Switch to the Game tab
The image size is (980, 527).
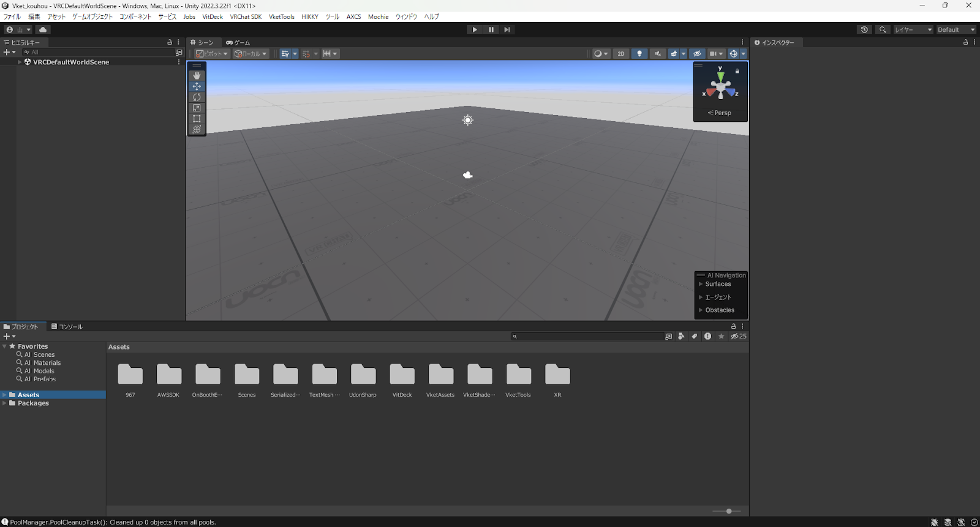[x=238, y=42]
